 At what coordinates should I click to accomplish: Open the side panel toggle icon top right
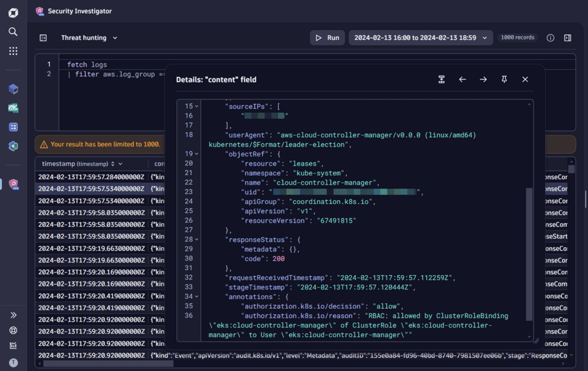[x=567, y=38]
